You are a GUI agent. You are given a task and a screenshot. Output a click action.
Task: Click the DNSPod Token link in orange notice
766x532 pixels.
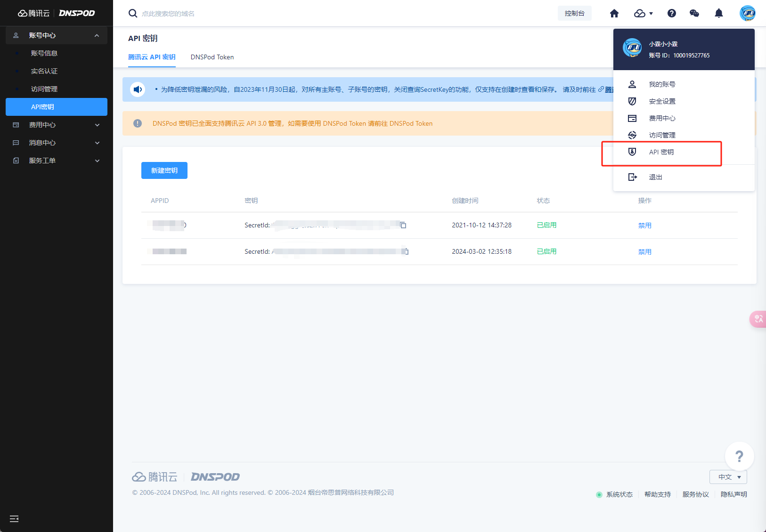(x=411, y=123)
